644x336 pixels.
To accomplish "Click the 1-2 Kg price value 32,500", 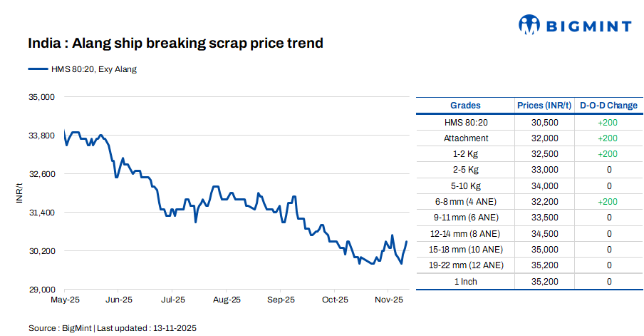I will click(544, 154).
